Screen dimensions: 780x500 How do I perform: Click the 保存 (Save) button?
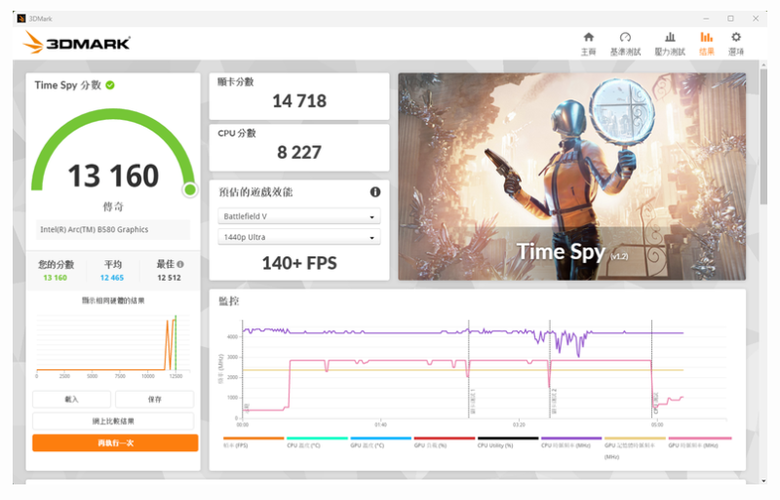pos(155,399)
